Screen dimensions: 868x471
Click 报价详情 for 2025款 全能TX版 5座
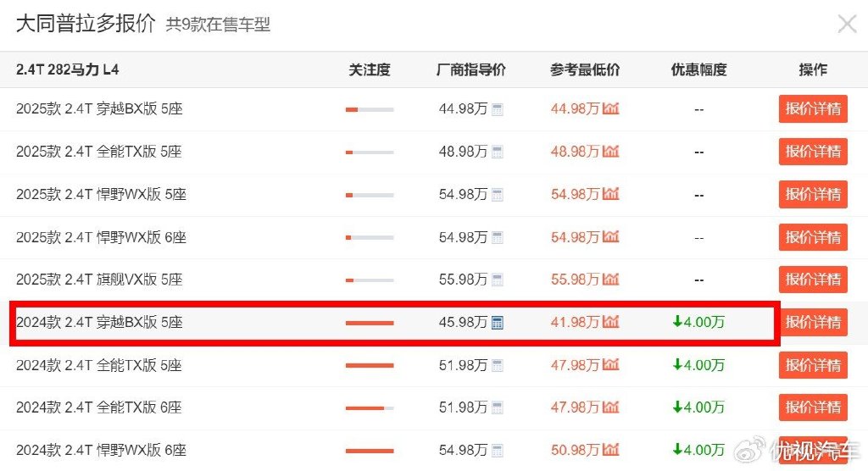point(813,152)
